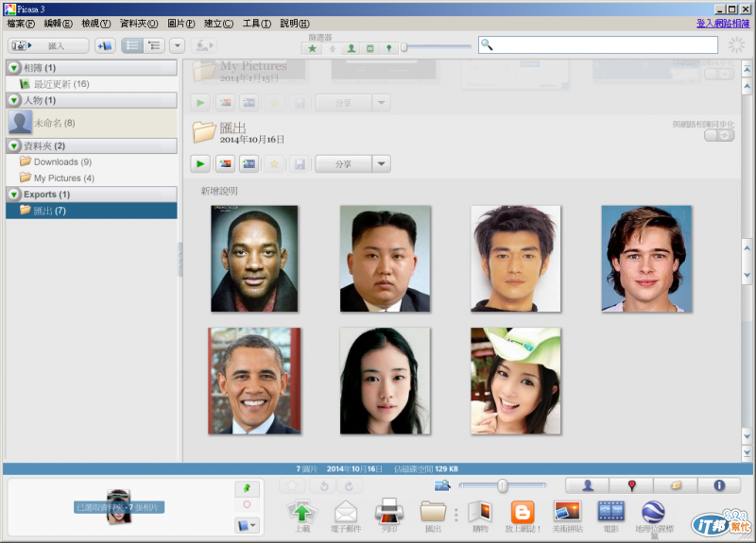Select the first thumbnail in top row

pos(254,258)
